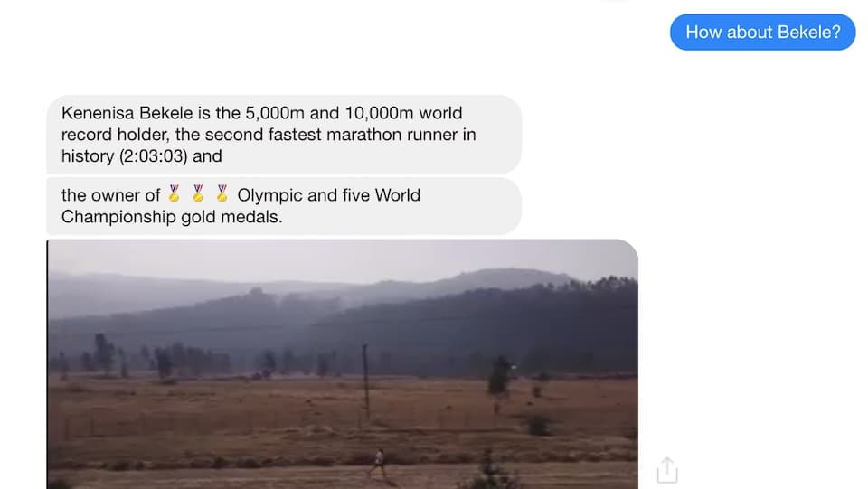
Task: Select the 'the owner of' message bubble
Action: pos(284,206)
